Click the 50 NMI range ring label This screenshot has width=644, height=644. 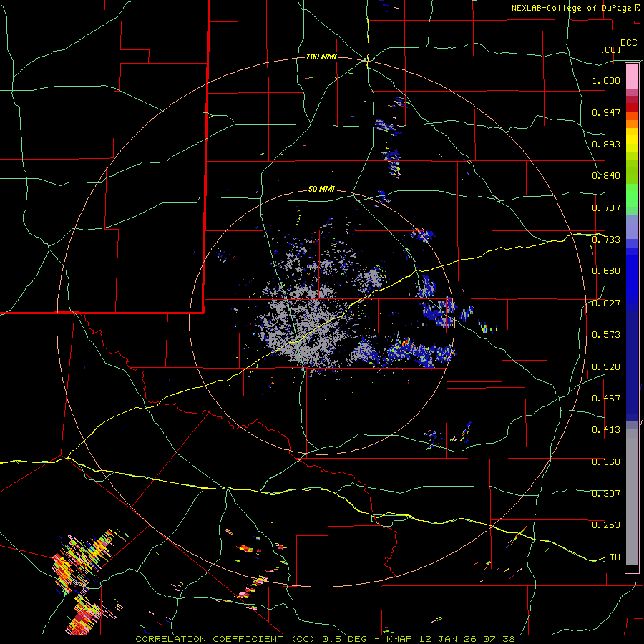coord(321,190)
